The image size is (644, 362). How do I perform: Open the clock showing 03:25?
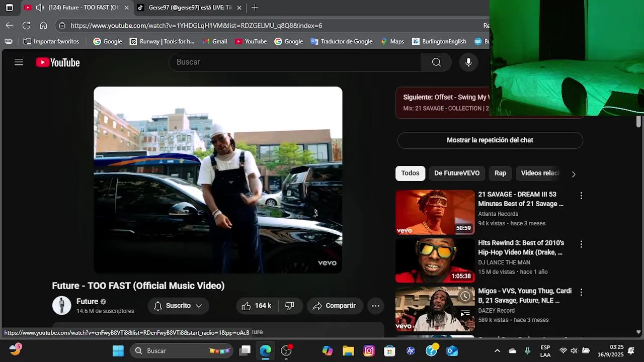tap(610, 351)
